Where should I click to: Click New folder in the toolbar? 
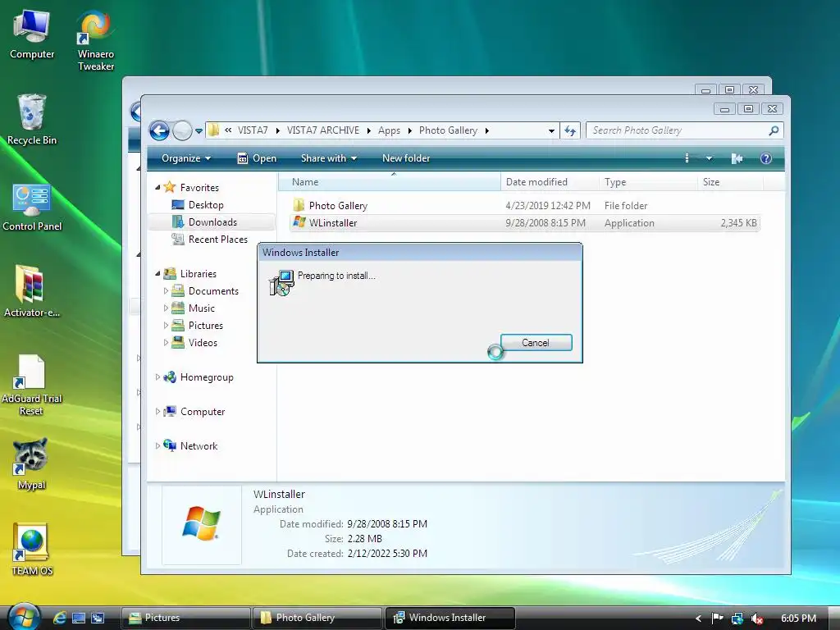[405, 158]
